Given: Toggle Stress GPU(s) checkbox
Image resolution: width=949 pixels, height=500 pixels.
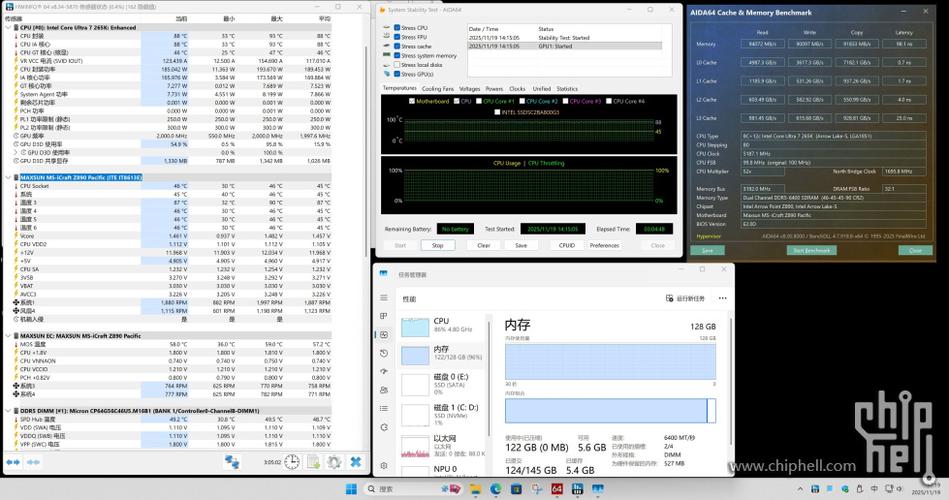Looking at the screenshot, I should pyautogui.click(x=397, y=74).
